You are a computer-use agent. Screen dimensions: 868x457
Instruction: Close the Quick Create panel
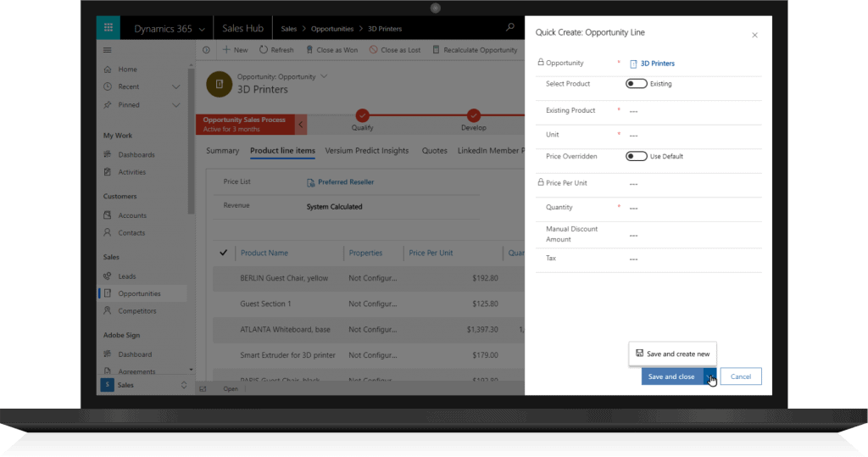(754, 35)
